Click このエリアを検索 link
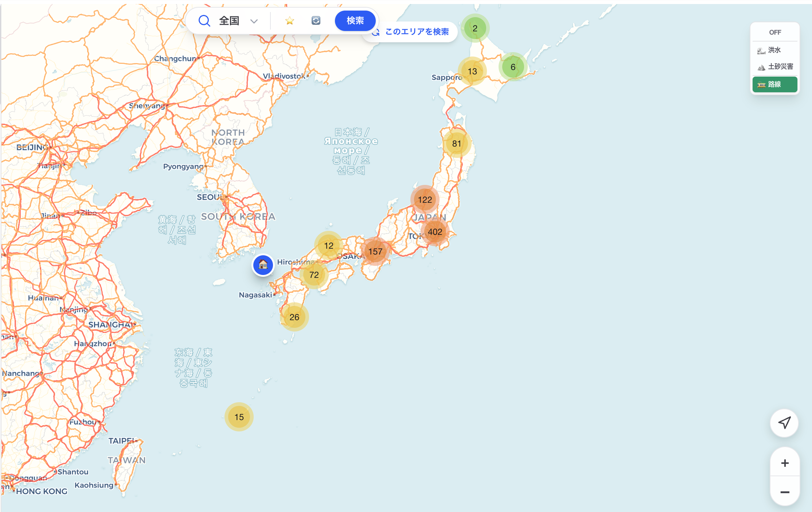812x512 pixels. pos(417,32)
